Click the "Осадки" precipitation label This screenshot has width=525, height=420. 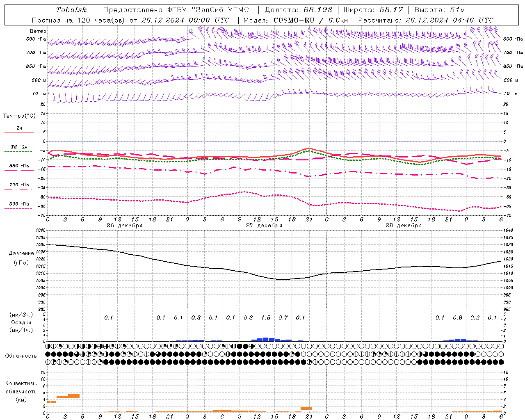pos(21,322)
